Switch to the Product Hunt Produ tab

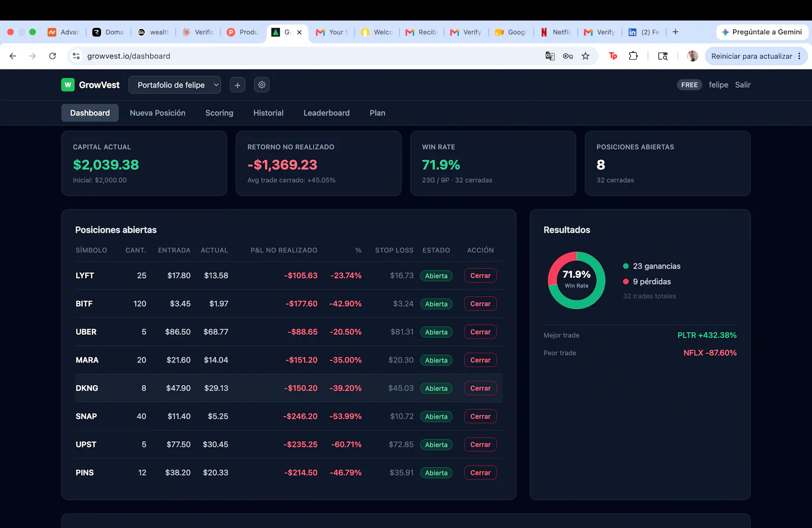(x=243, y=32)
